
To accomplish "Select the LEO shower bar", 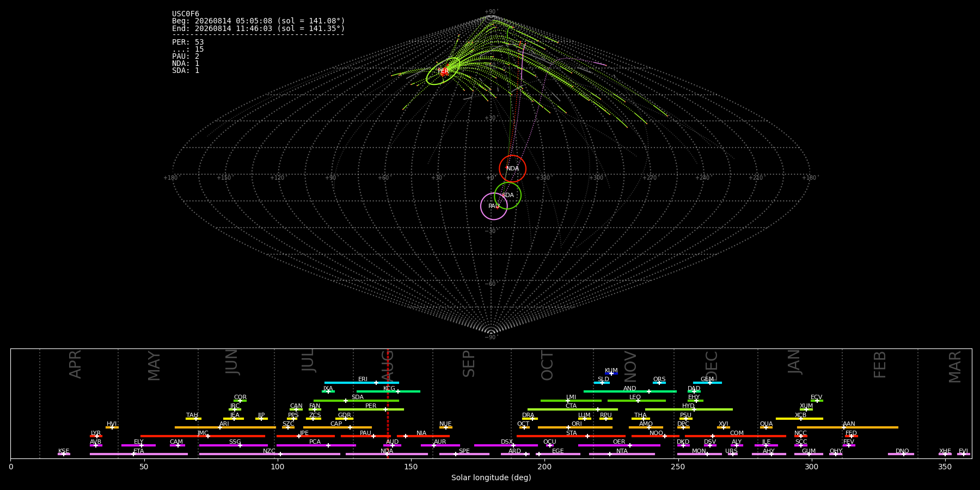I will tap(636, 401).
